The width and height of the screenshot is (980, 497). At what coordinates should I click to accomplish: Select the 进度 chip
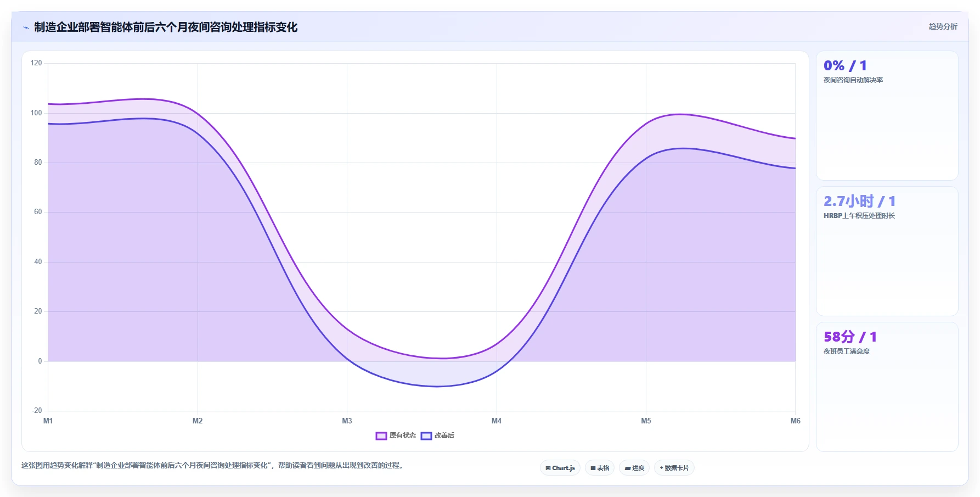tap(634, 468)
